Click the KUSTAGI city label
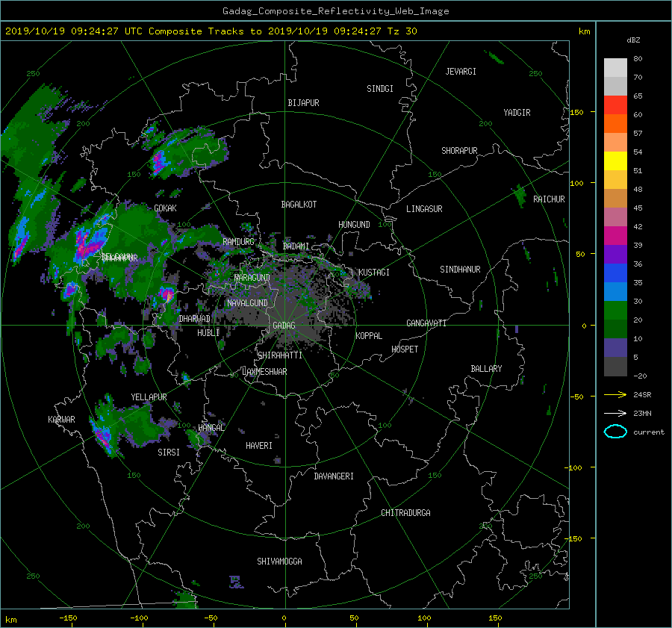Viewport: 672px width, 628px height. pos(374,273)
